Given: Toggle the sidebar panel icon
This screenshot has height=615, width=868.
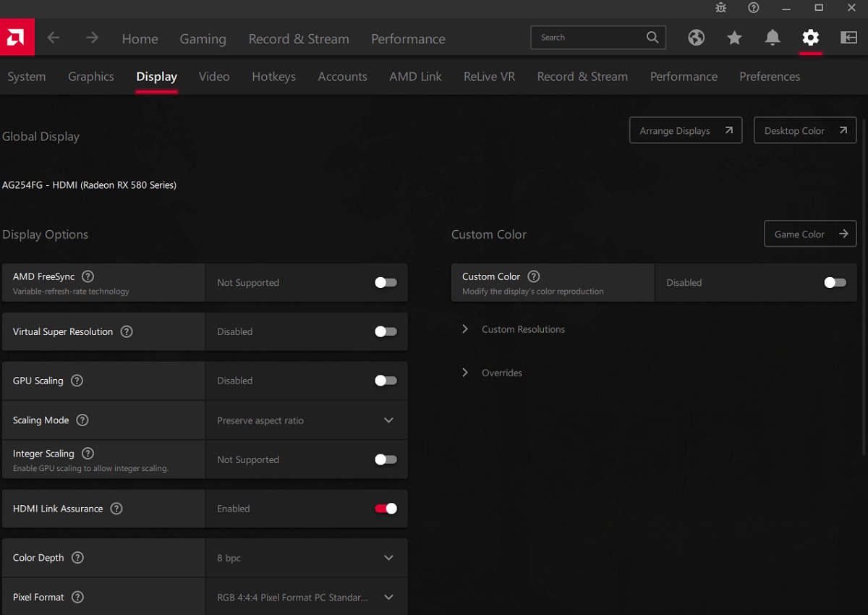Looking at the screenshot, I should point(848,38).
